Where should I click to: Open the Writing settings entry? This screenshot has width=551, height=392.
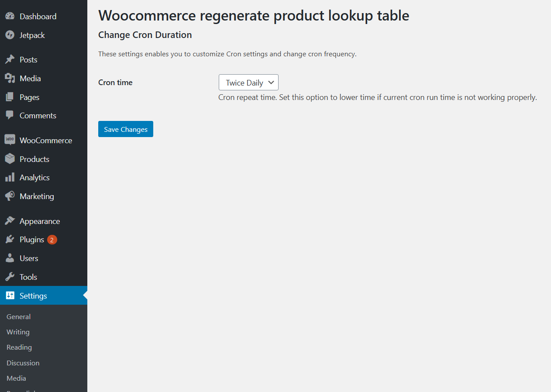(18, 332)
